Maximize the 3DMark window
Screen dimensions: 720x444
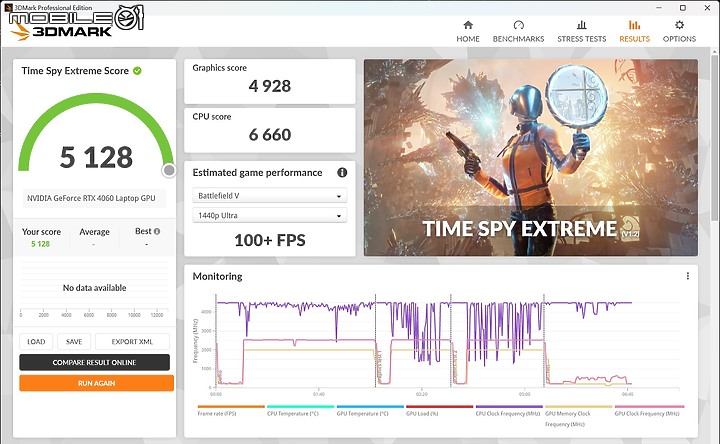point(683,8)
